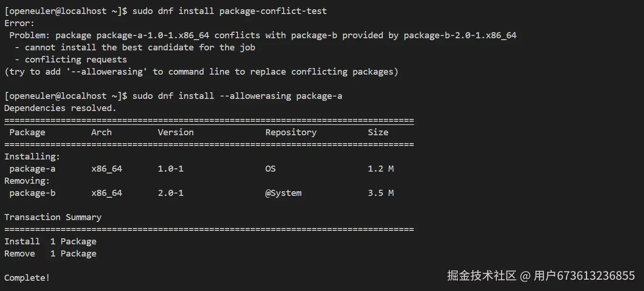Viewport: 644px width, 291px height.
Task: Click the 'Package' column header
Action: click(x=27, y=132)
